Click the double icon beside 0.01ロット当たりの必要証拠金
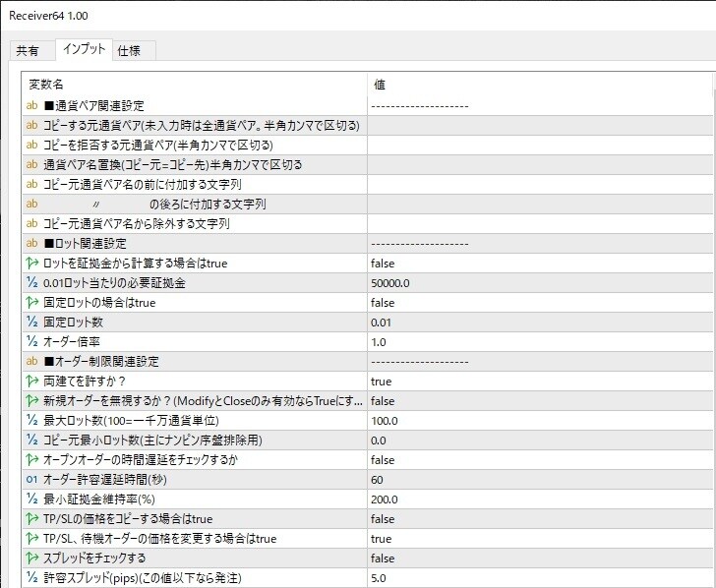The image size is (716, 588). [31, 282]
